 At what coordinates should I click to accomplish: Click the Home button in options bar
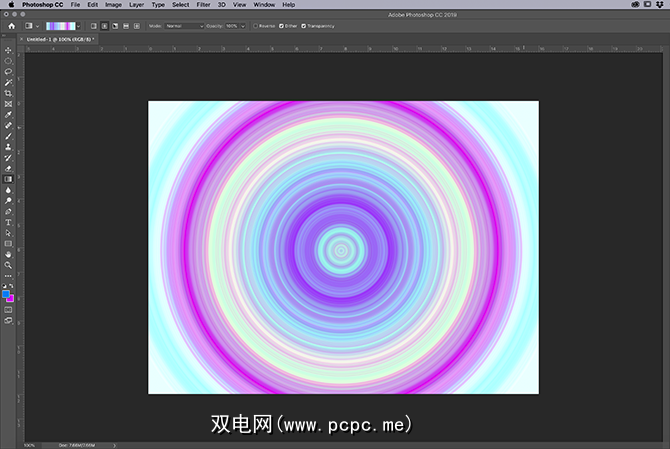pos(12,25)
